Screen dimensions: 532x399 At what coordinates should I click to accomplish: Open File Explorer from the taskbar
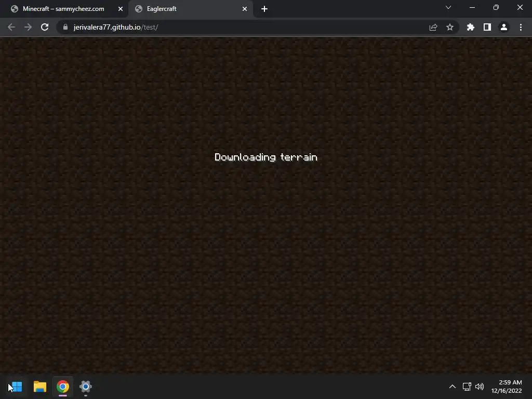pos(40,387)
